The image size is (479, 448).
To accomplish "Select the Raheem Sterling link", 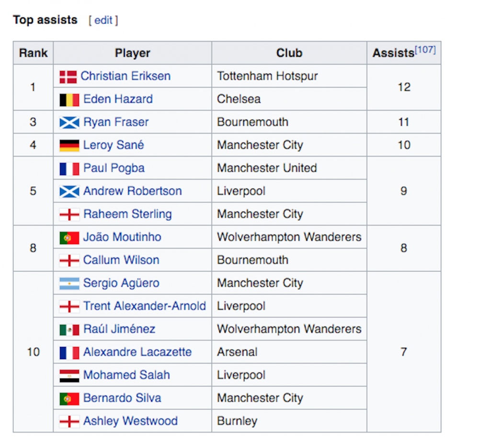I will [127, 214].
